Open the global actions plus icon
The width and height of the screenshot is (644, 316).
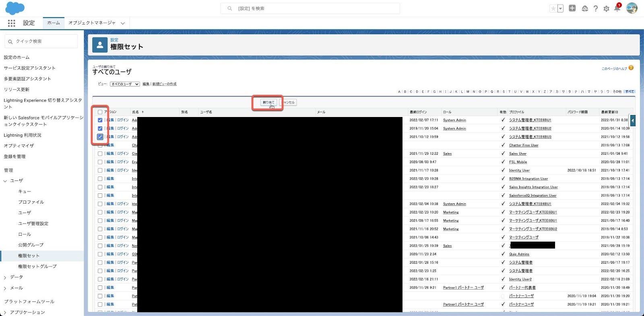572,8
